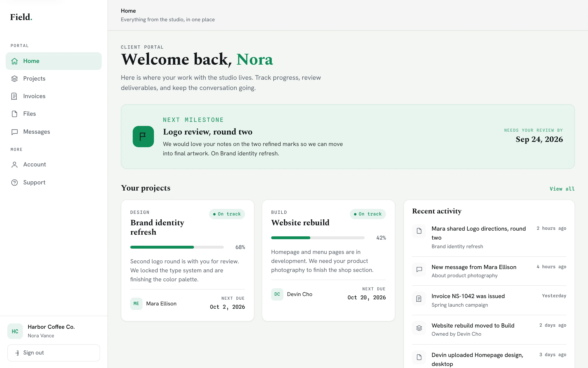
Task: Click the On track badge on Website rebuild
Action: (368, 214)
